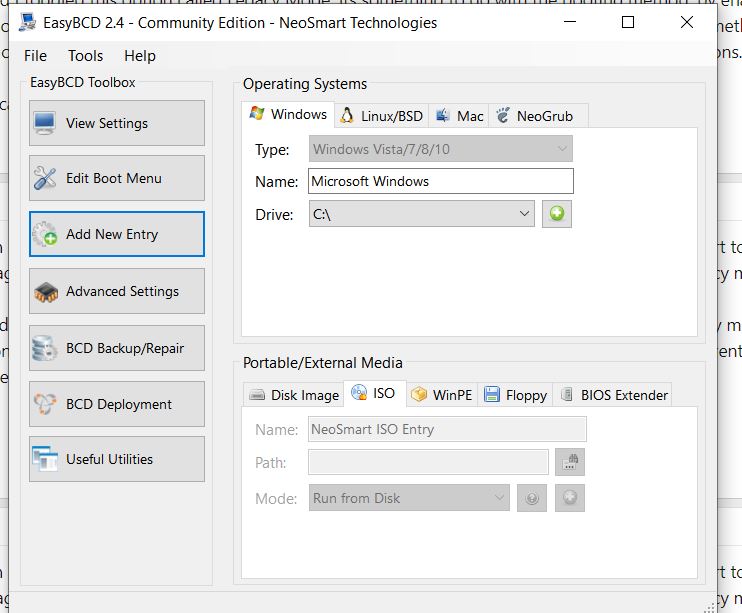Go to Advanced Settings
Image resolution: width=742 pixels, height=613 pixels.
pos(116,291)
